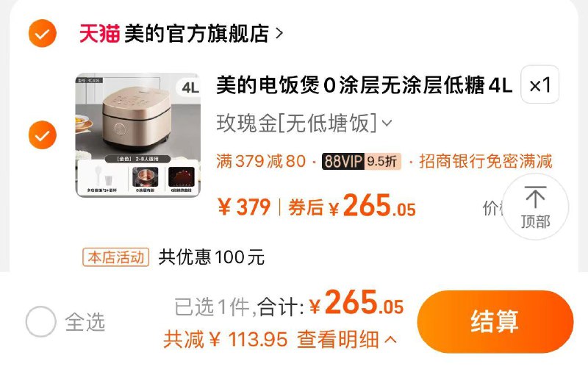Toggle the 全选 select-all radio button
588x372 pixels.
pos(41,321)
